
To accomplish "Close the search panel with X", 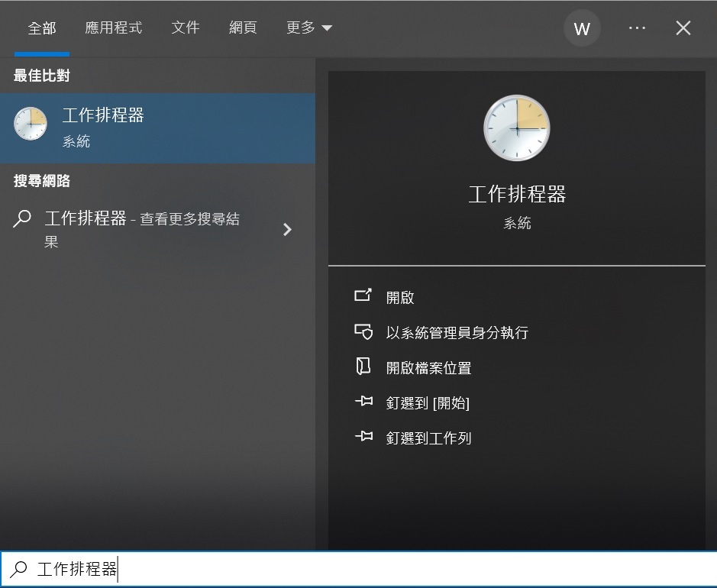I will (683, 28).
